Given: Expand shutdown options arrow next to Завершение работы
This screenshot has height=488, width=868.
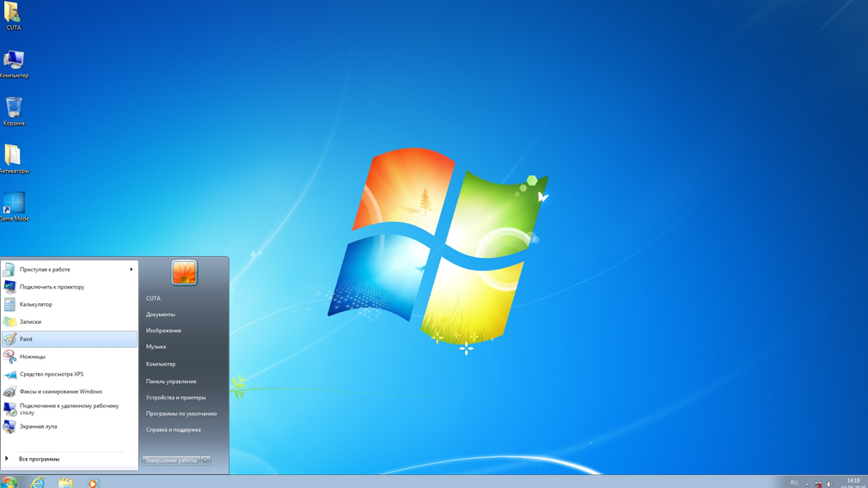Looking at the screenshot, I should coord(206,461).
